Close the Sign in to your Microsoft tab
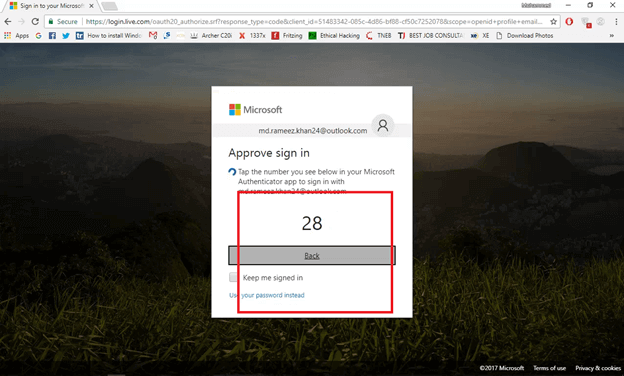This screenshot has height=376, width=624. [x=91, y=6]
